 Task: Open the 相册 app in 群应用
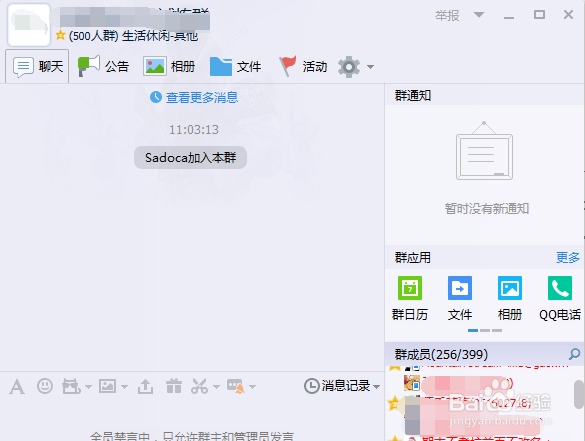[x=510, y=298]
